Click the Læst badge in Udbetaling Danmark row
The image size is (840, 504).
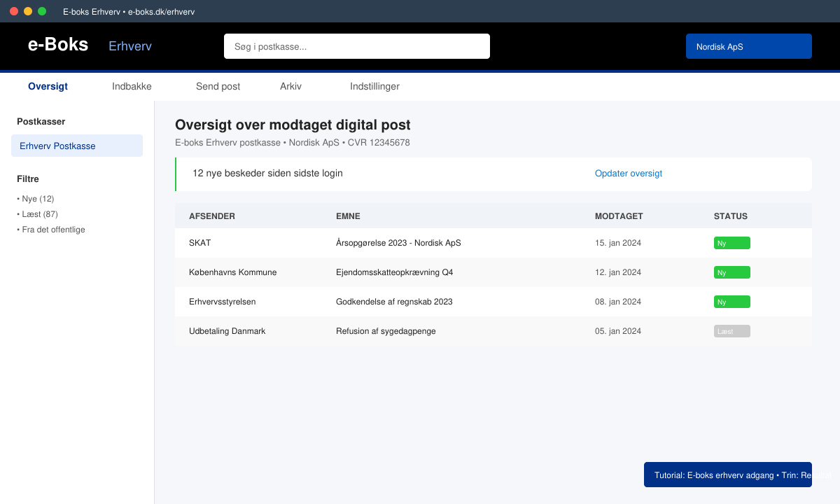(x=732, y=331)
